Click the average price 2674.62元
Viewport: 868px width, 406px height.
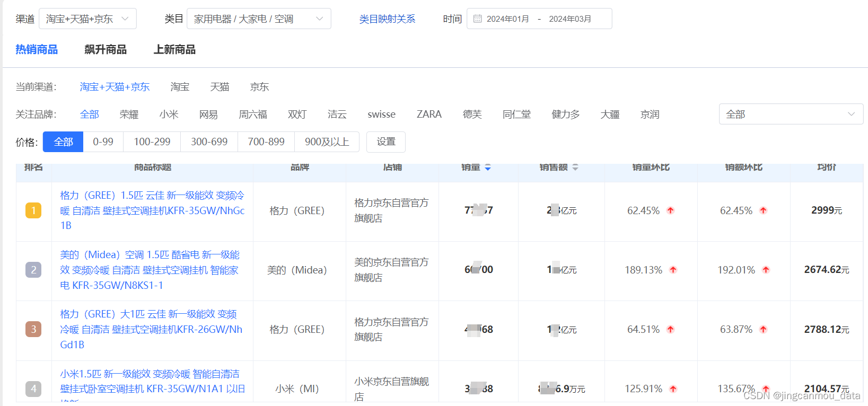click(827, 270)
